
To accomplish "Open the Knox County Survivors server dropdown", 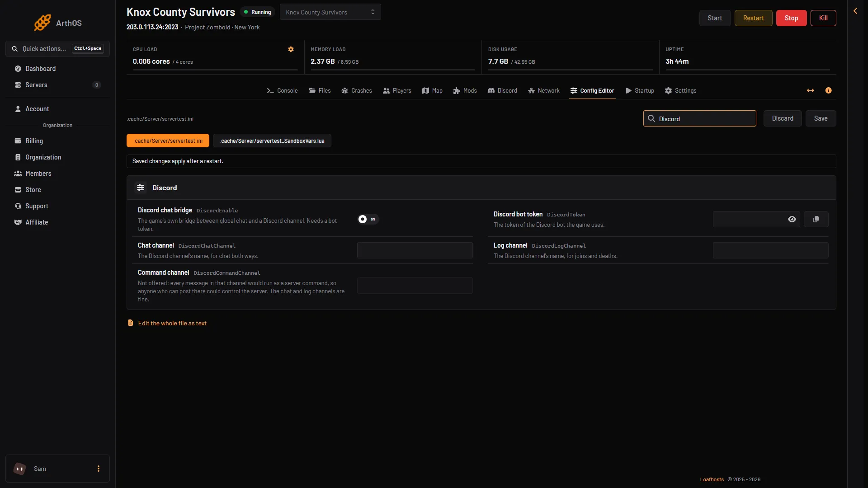I will coord(330,12).
